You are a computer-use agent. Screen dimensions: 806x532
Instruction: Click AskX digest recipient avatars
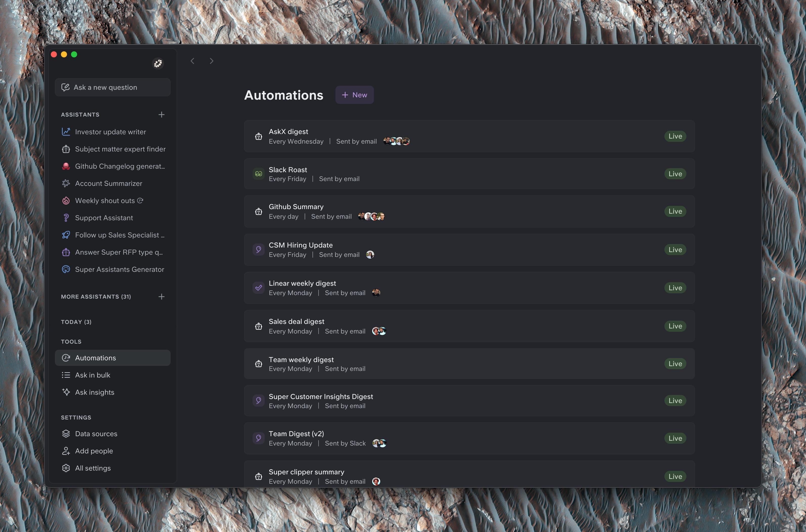397,141
